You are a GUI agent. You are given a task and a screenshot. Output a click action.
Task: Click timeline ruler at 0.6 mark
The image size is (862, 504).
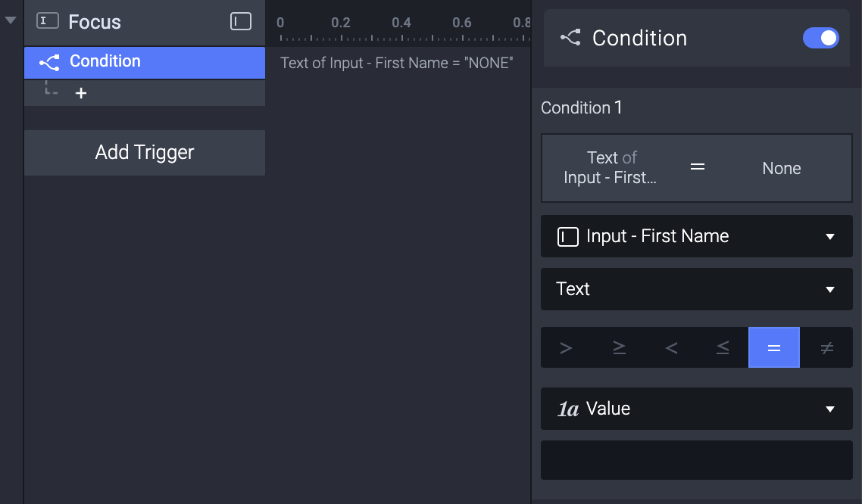[x=462, y=23]
